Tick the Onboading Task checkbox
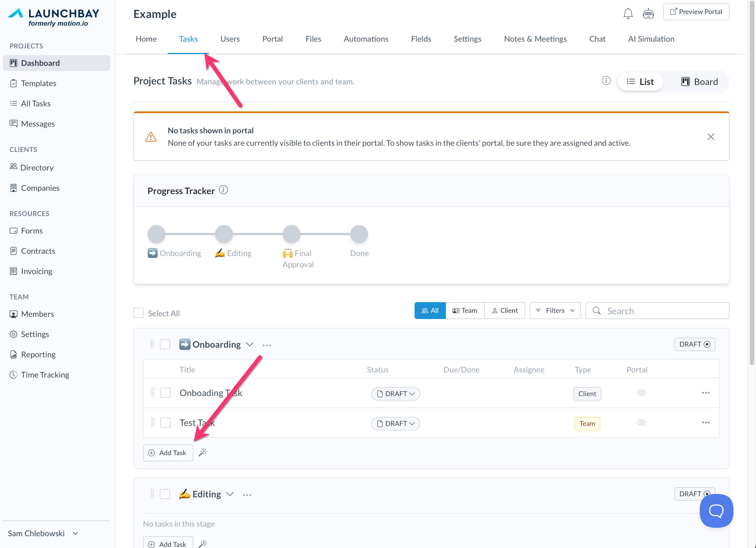This screenshot has width=756, height=548. click(165, 393)
